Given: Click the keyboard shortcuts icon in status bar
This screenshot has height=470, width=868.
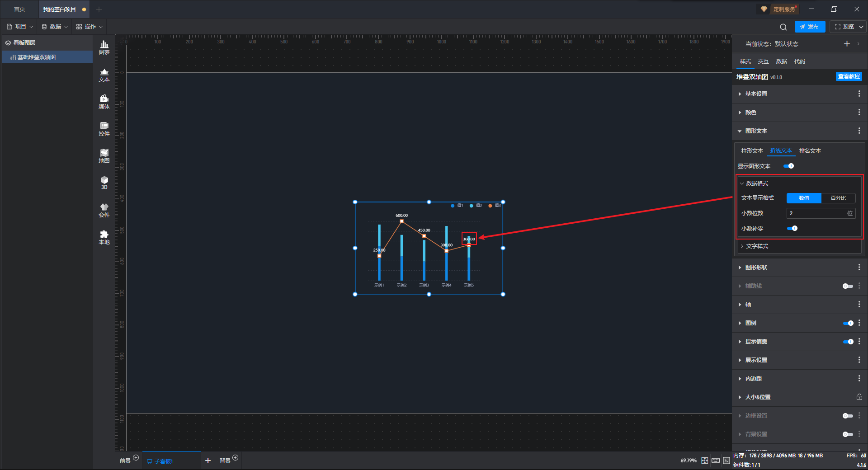Looking at the screenshot, I should (715, 461).
